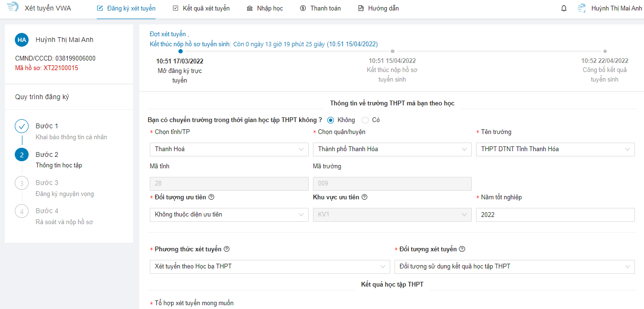
Task: Switch to Kết quả xét tuyển tab
Action: click(201, 8)
